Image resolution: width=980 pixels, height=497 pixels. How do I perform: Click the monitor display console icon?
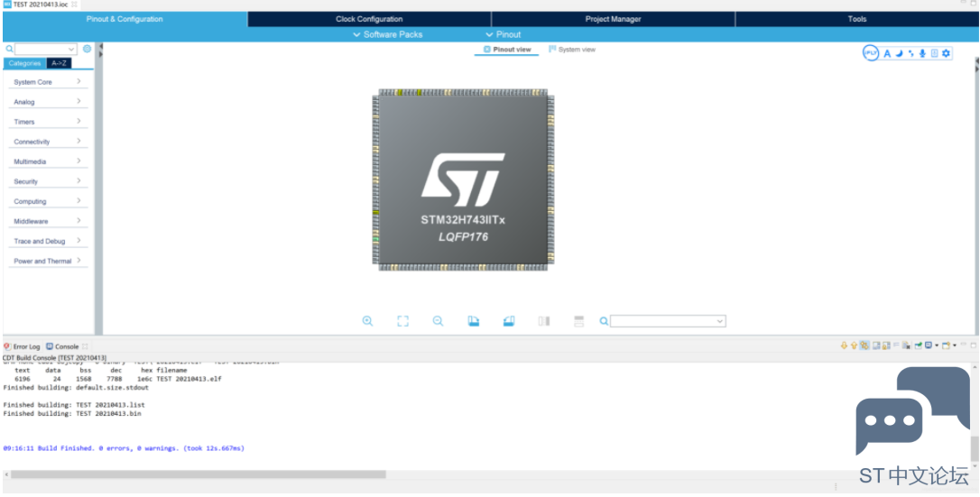coord(929,345)
